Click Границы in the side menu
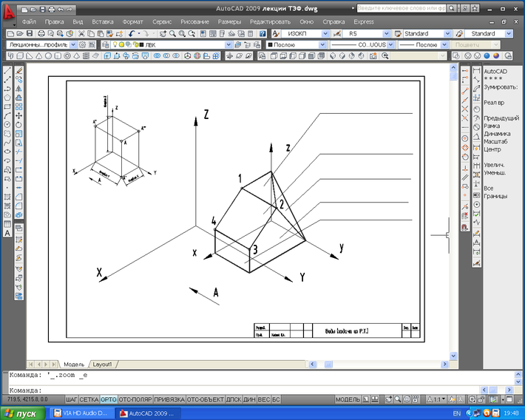Image resolution: width=525 pixels, height=420 pixels. [x=495, y=196]
